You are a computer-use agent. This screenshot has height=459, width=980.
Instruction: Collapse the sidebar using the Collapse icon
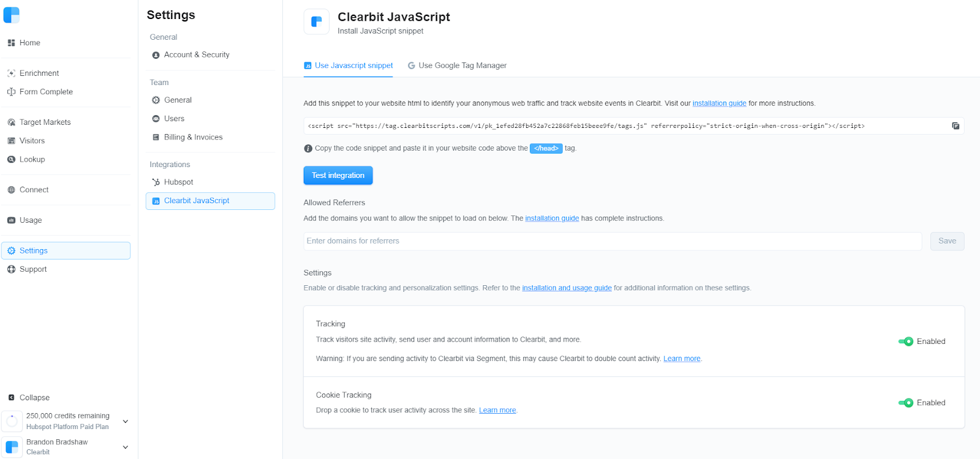[11, 398]
